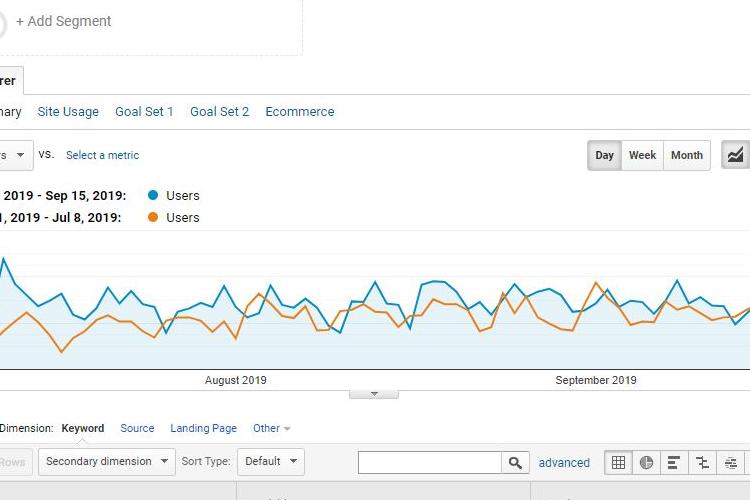
Task: Switch to the Ecommerce tab
Action: point(299,112)
